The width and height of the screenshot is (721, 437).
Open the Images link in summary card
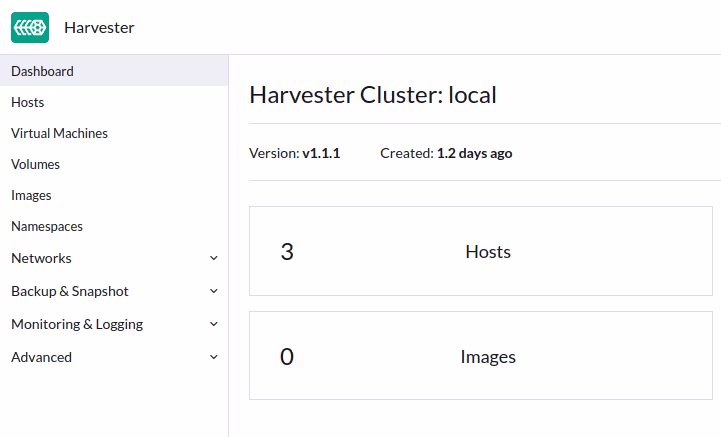[x=488, y=357]
